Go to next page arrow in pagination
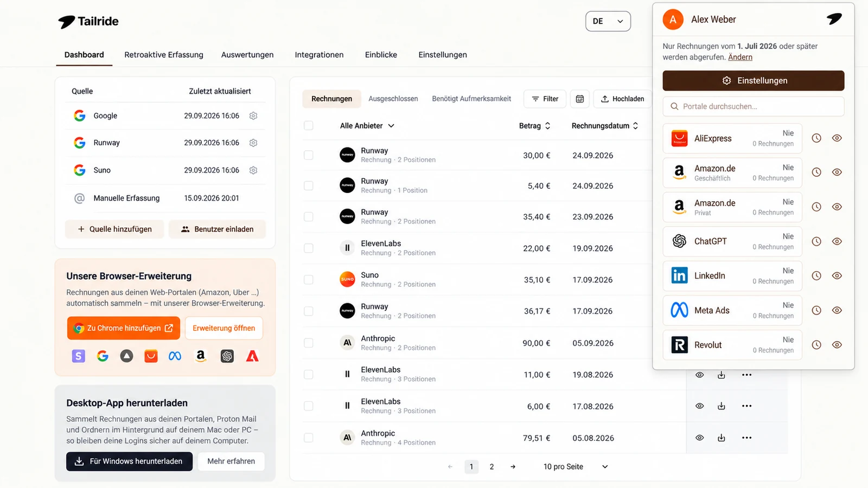This screenshot has width=868, height=488. click(513, 467)
